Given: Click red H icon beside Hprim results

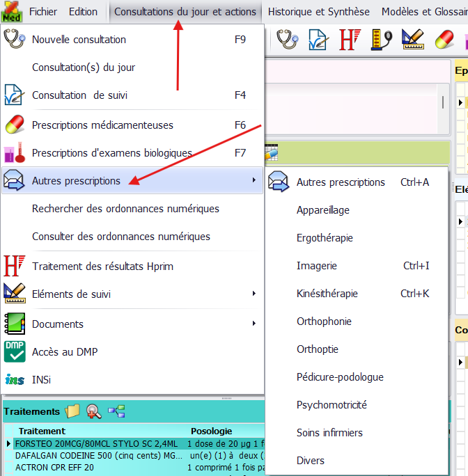Looking at the screenshot, I should click(14, 266).
